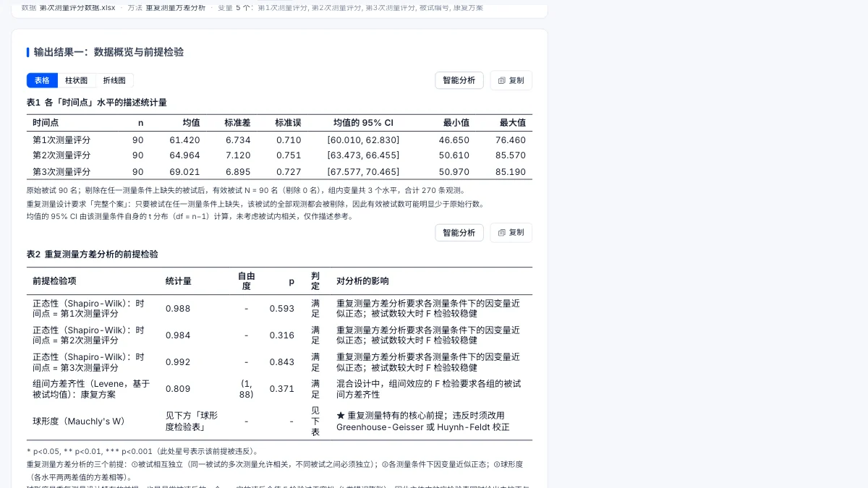Click standard error value 0.751
Viewport: 868px width, 488px height.
(x=289, y=155)
